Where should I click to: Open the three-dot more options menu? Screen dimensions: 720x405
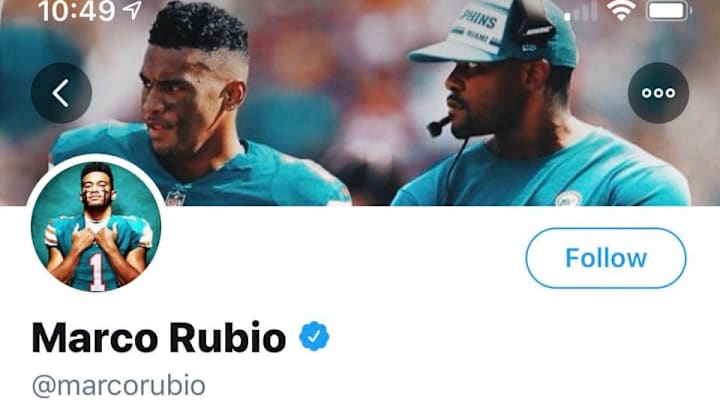coord(658,93)
